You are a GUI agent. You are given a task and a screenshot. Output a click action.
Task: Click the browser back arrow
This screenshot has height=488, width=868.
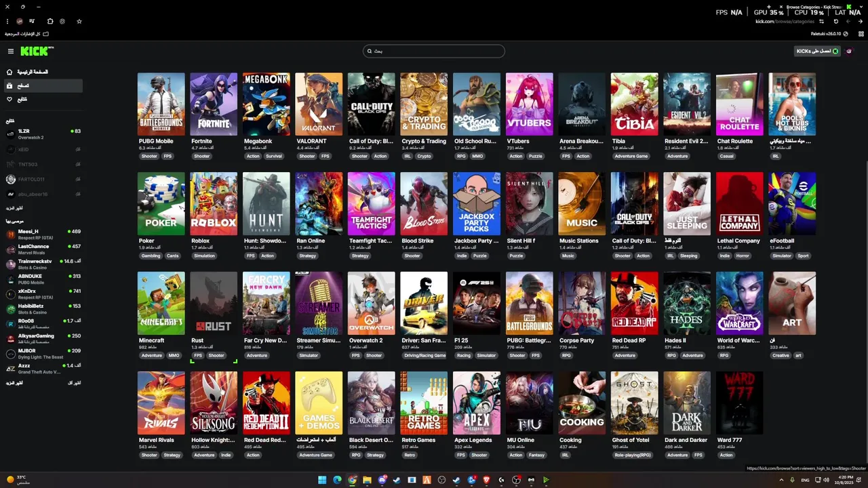click(859, 21)
